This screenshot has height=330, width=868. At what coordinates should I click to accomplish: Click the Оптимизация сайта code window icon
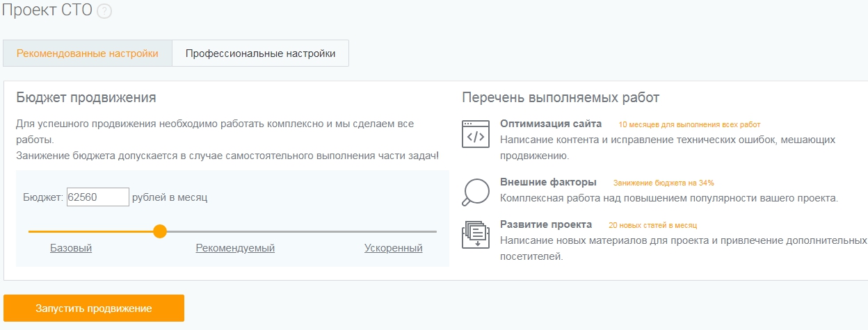pyautogui.click(x=476, y=134)
